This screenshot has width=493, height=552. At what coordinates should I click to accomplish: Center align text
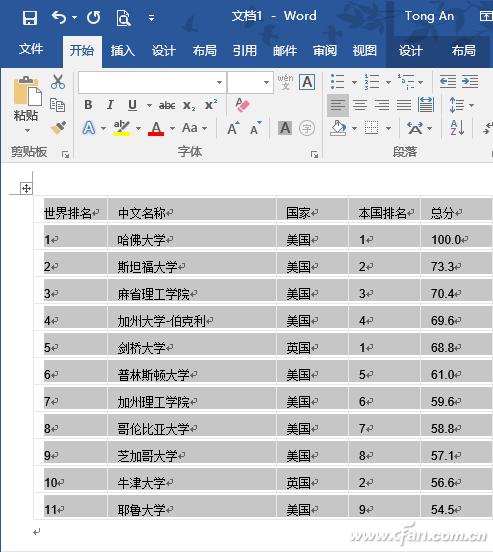pyautogui.click(x=360, y=105)
